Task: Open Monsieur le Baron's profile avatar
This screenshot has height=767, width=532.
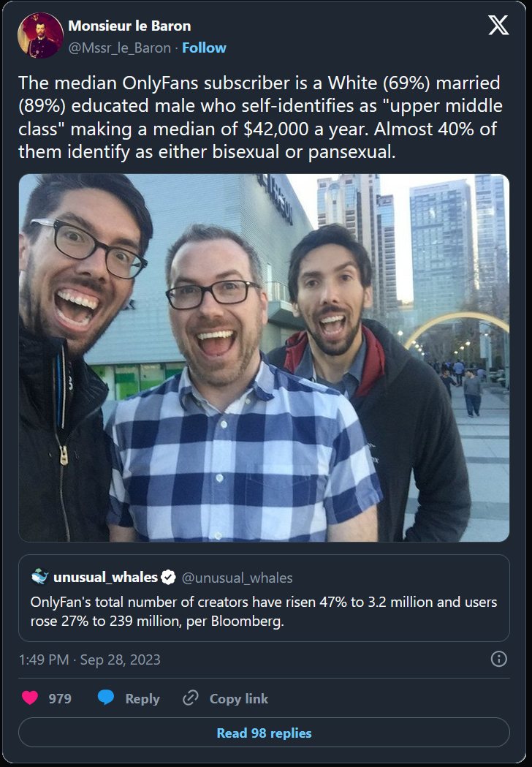Action: 40,35
